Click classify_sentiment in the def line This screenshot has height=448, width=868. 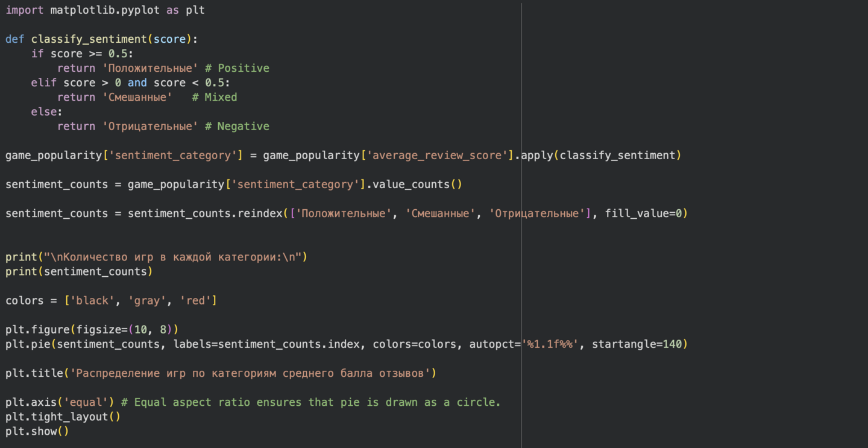tap(88, 39)
